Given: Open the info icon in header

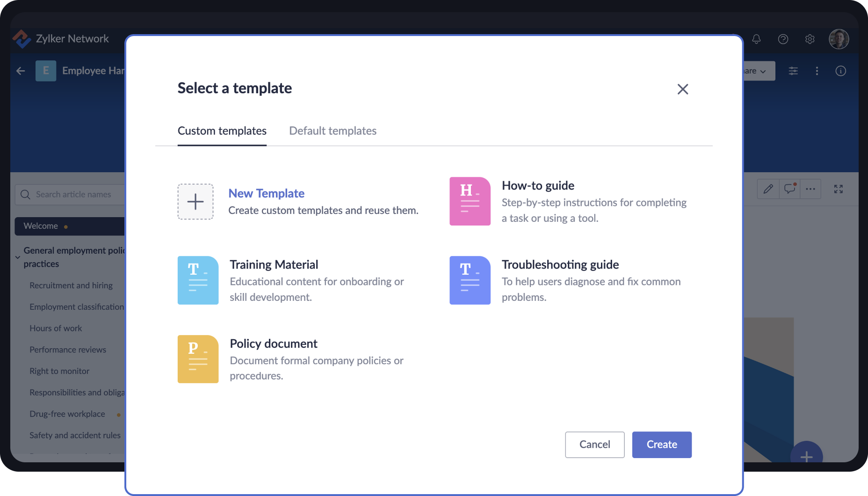Looking at the screenshot, I should pyautogui.click(x=840, y=71).
